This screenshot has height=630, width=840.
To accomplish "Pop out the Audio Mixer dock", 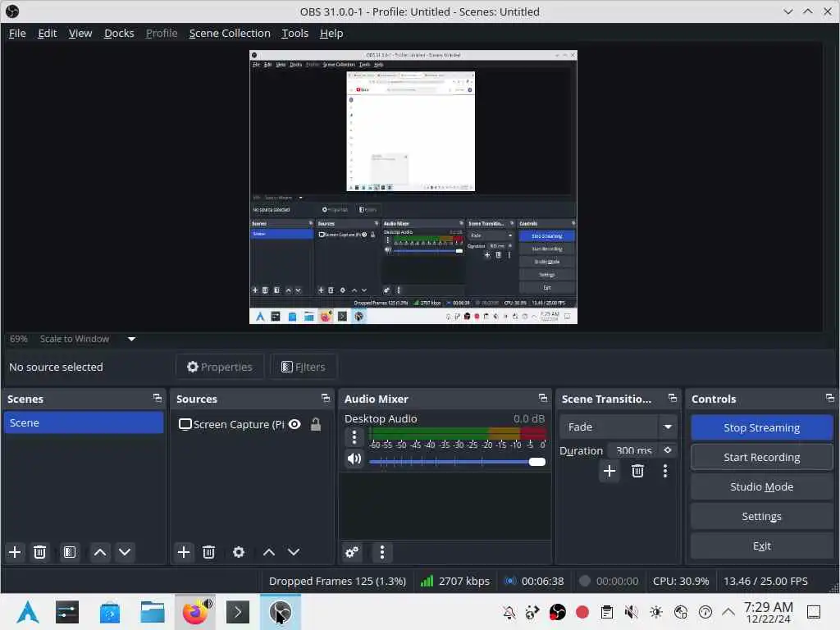I will click(x=543, y=398).
